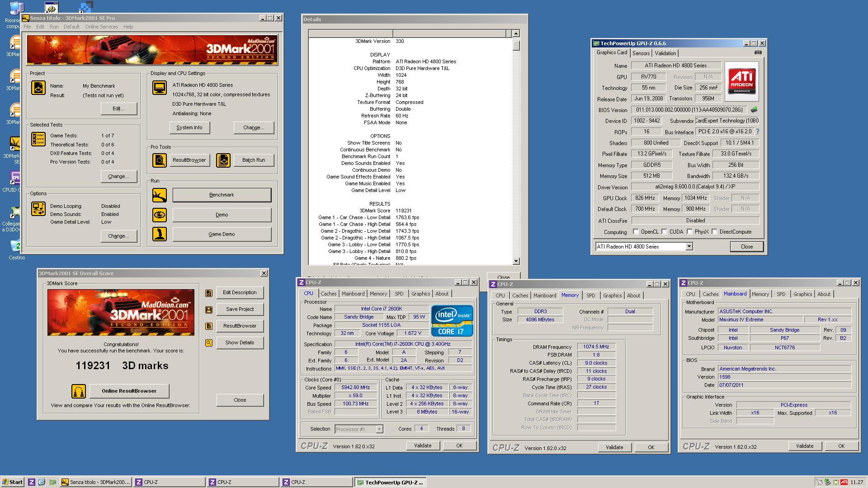Switch to the Sensors tab in GPU-Z
Image resolution: width=868 pixels, height=488 pixels.
(641, 53)
